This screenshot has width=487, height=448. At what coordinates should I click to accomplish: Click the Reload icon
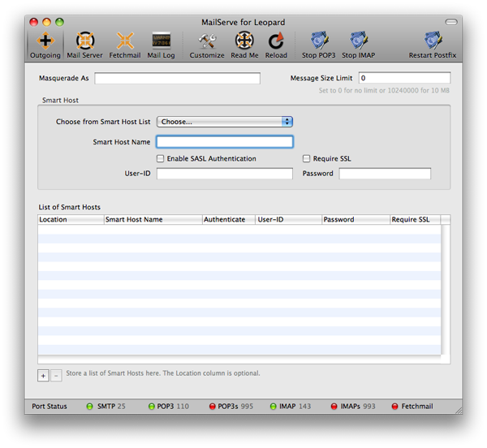(276, 44)
